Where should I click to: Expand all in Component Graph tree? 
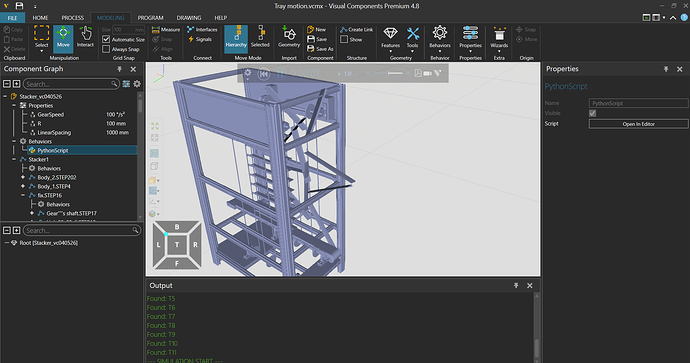(x=16, y=84)
